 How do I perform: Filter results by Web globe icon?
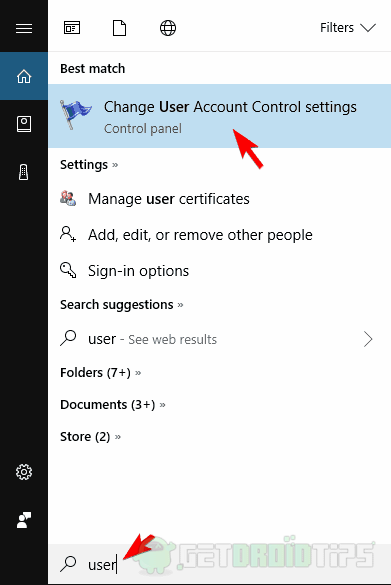coord(168,28)
